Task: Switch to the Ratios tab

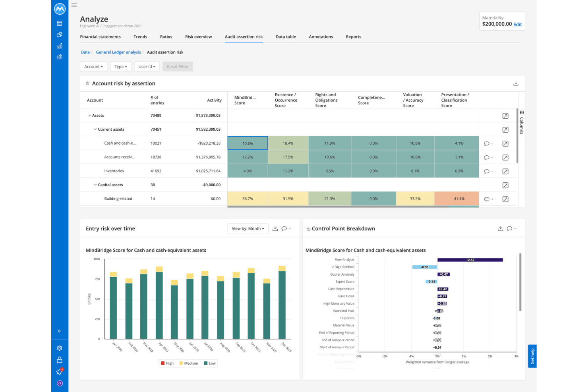Action: [x=166, y=37]
